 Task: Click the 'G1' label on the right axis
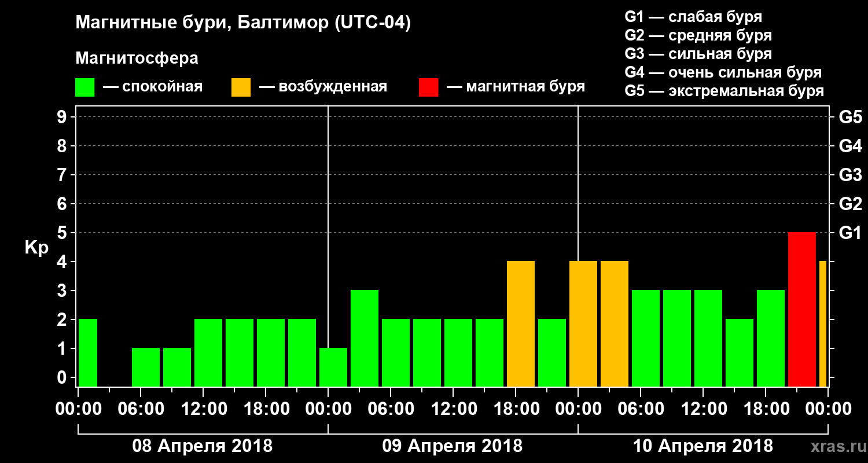click(850, 233)
